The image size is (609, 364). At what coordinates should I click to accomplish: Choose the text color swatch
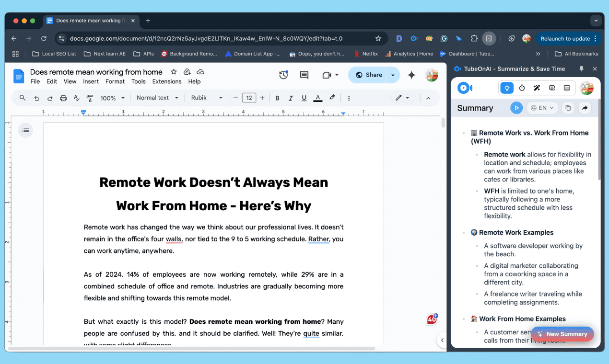point(317,98)
